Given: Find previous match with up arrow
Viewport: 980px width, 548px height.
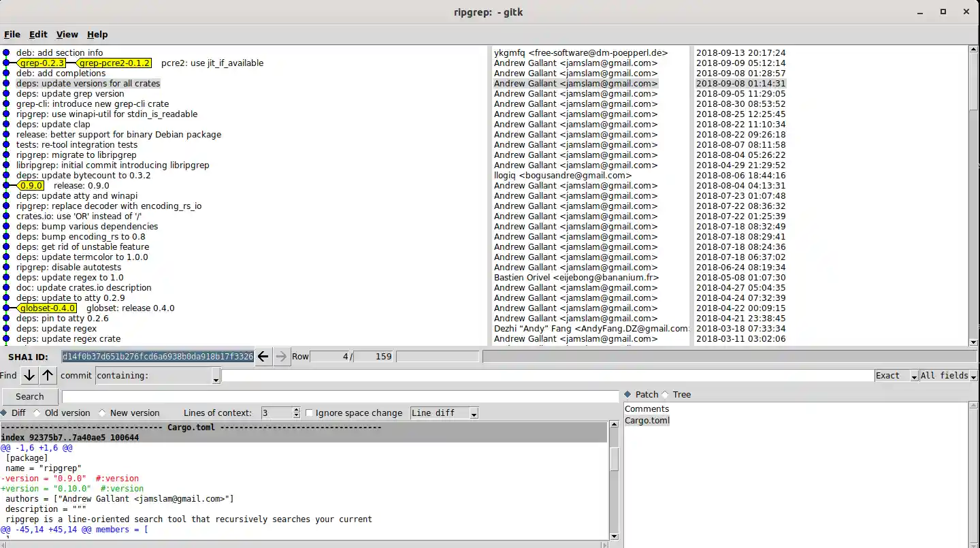Looking at the screenshot, I should click(x=48, y=375).
